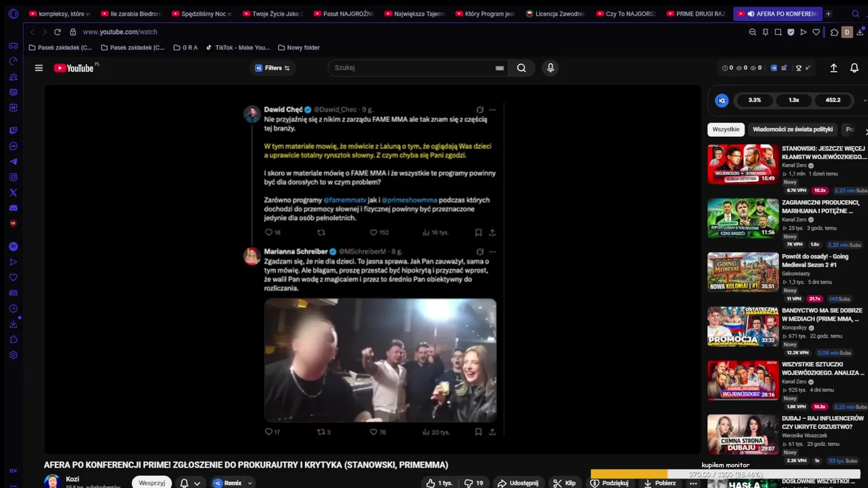The height and width of the screenshot is (488, 868).
Task: Open Twitch from the Opera sidebar
Action: 13,130
